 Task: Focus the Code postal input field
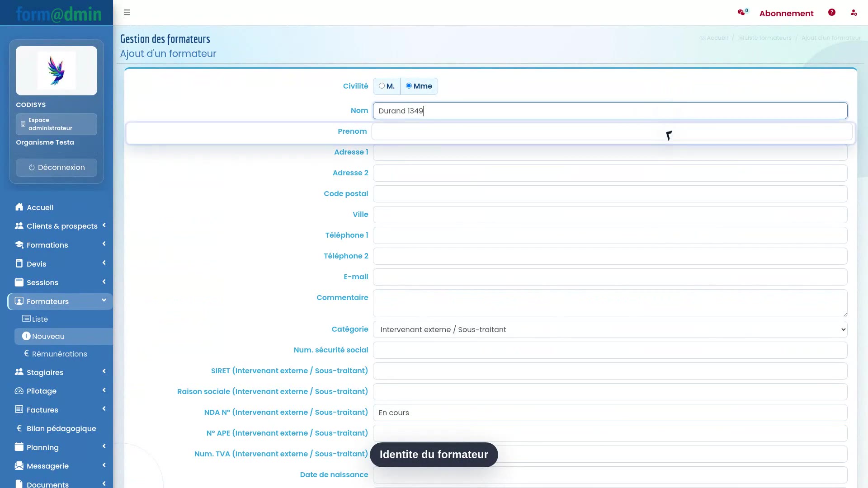[x=610, y=194]
